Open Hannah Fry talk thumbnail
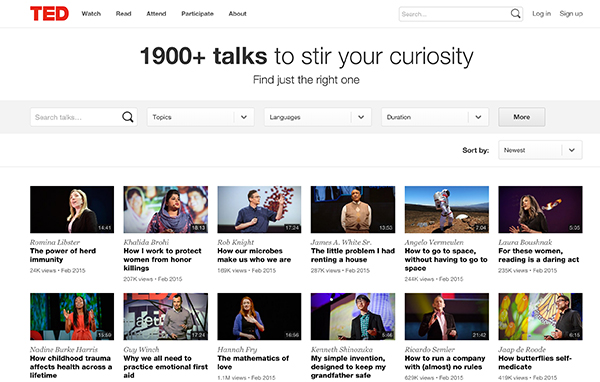 [259, 317]
